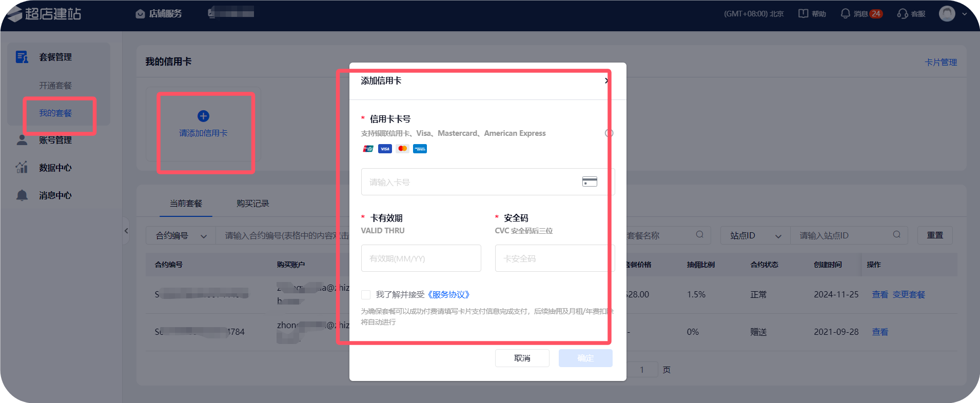Click the page number 1 input
Screen dimensions: 980x403
(641, 370)
